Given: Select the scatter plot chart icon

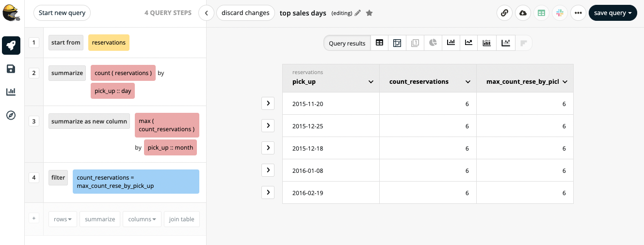Looking at the screenshot, I should pyautogui.click(x=506, y=43).
